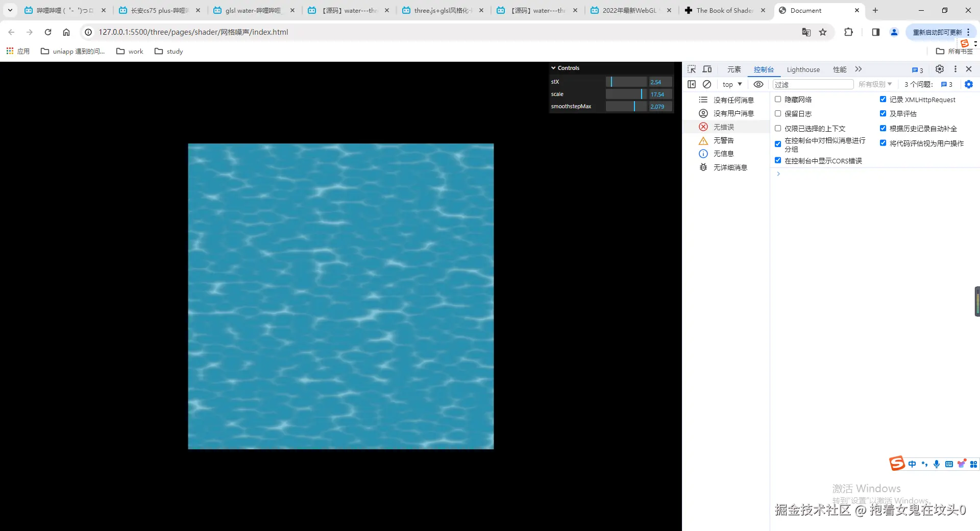Clear the console with the ban icon
This screenshot has width=980, height=531.
click(x=707, y=84)
